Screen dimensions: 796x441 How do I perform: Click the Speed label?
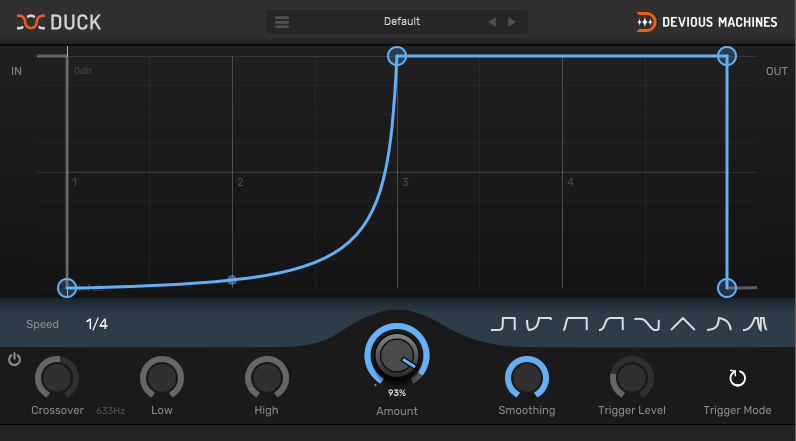pyautogui.click(x=42, y=324)
